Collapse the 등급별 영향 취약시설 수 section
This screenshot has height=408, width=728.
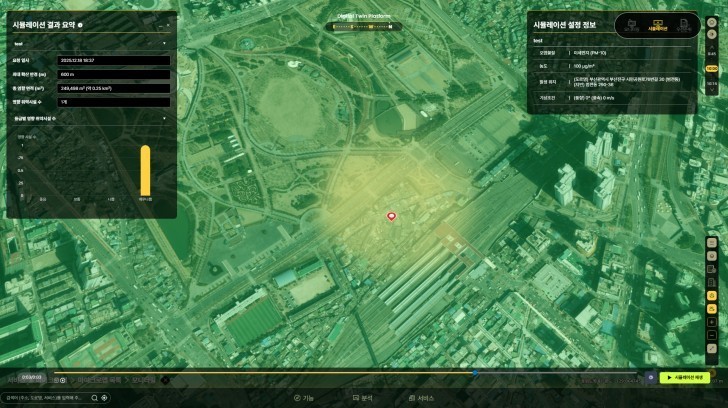pos(164,117)
